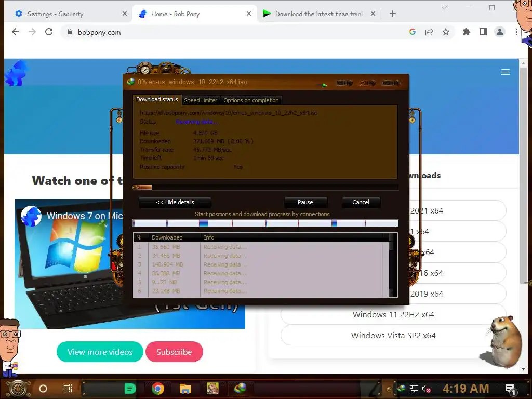Open the 4:19 AM clock
Viewport: 532px width, 399px height.
point(466,389)
